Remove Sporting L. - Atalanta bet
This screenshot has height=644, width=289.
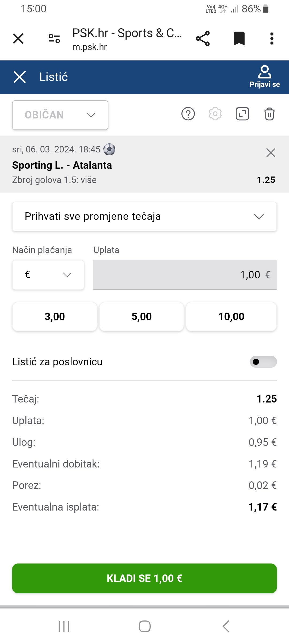pos(271,153)
